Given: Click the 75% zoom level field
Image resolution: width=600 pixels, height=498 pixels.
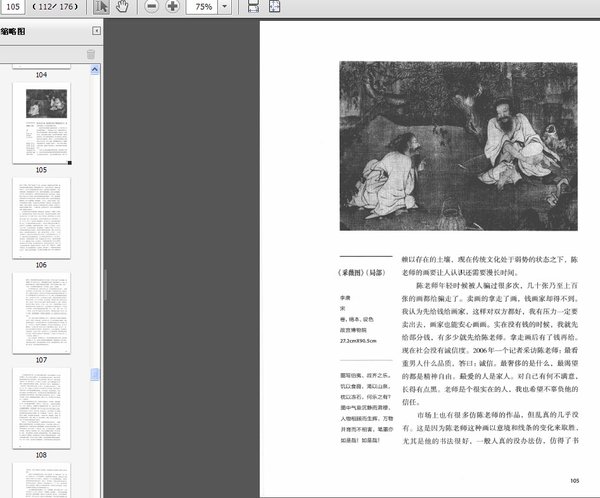Looking at the screenshot, I should point(202,8).
